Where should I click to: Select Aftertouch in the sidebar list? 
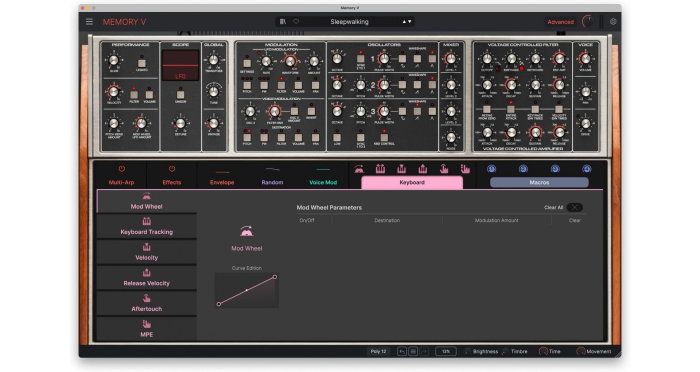point(146,304)
